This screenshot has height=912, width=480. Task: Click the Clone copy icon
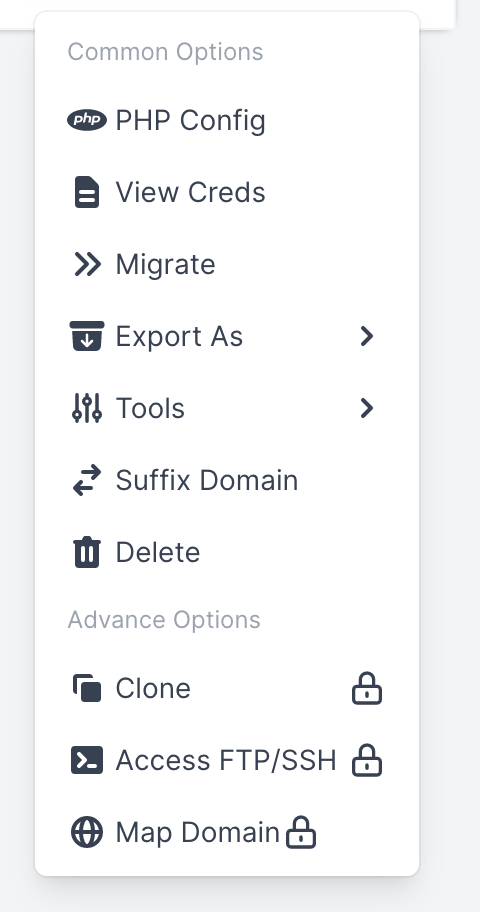(x=87, y=688)
